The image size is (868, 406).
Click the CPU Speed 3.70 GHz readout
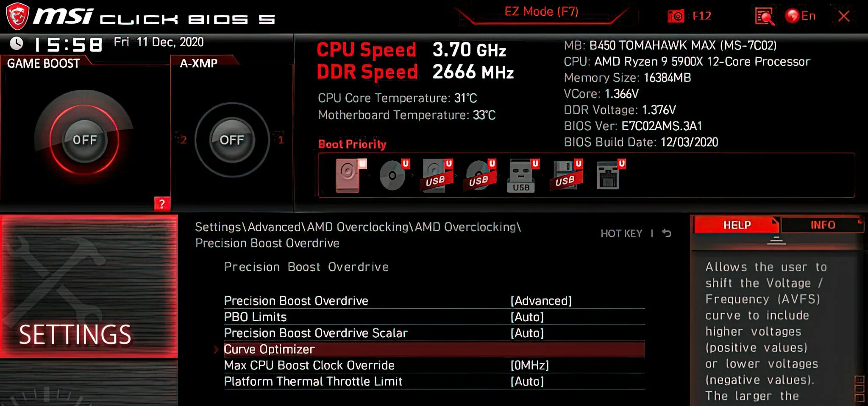click(411, 50)
